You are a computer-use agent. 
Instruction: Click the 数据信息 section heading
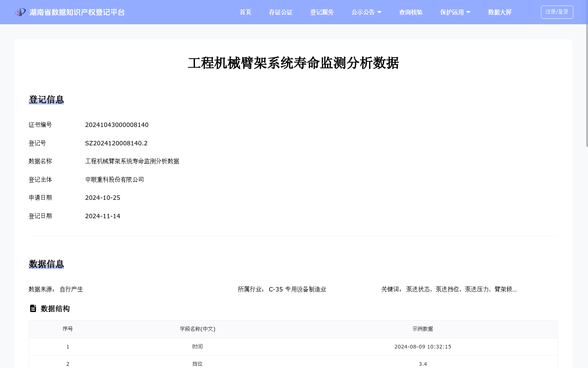pos(46,264)
